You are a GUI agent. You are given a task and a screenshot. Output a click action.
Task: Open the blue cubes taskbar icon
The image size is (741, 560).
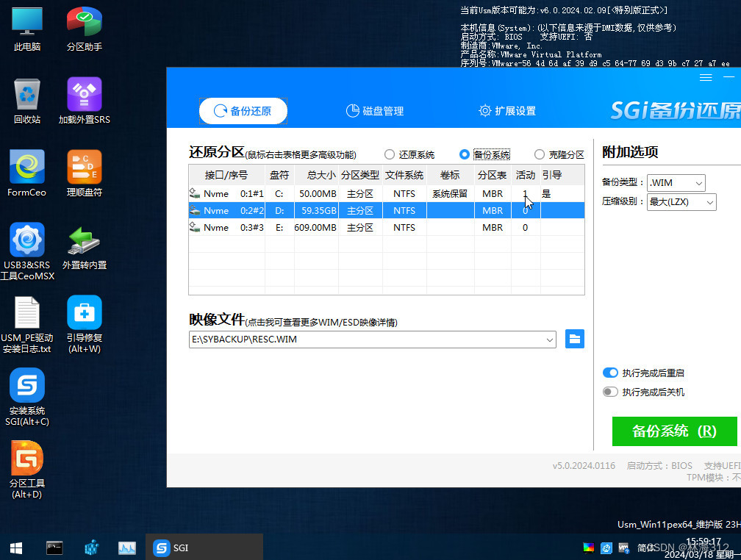pyautogui.click(x=91, y=548)
